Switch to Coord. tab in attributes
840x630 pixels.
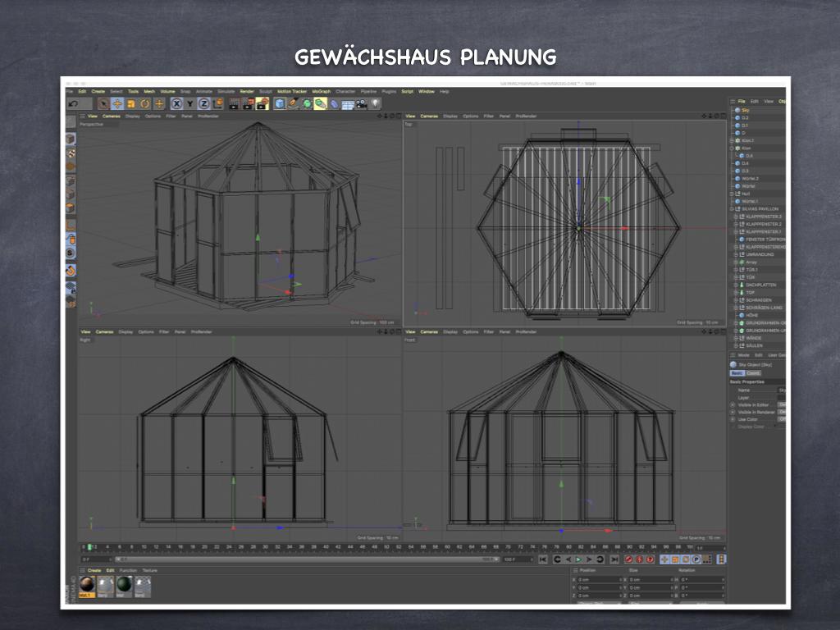(x=753, y=373)
